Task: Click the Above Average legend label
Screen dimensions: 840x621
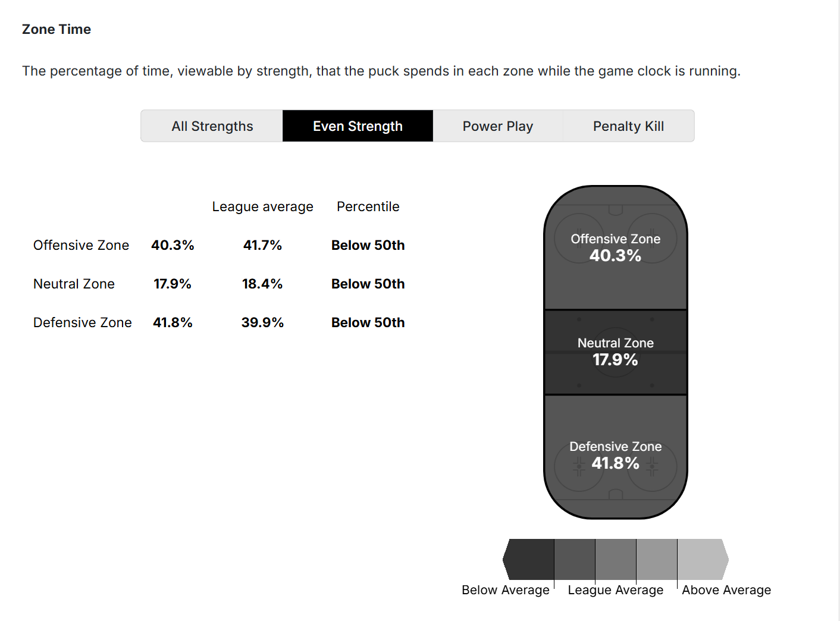Action: pyautogui.click(x=726, y=590)
